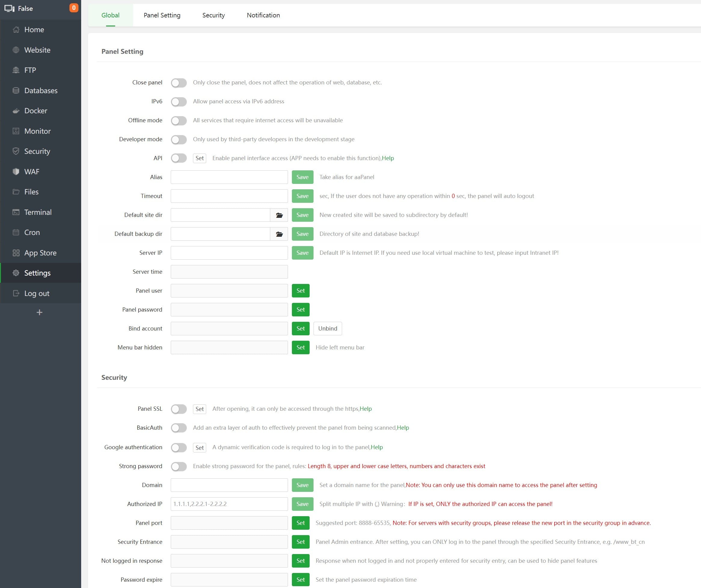
Task: Toggle the Close panel switch
Action: pyautogui.click(x=179, y=83)
